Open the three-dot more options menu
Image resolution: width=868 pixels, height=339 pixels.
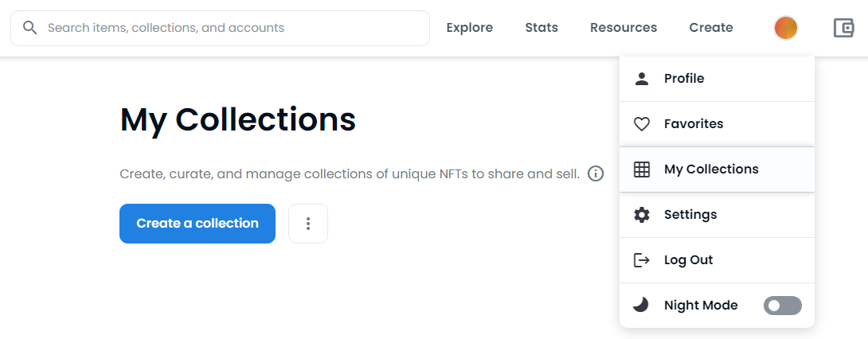pos(308,224)
